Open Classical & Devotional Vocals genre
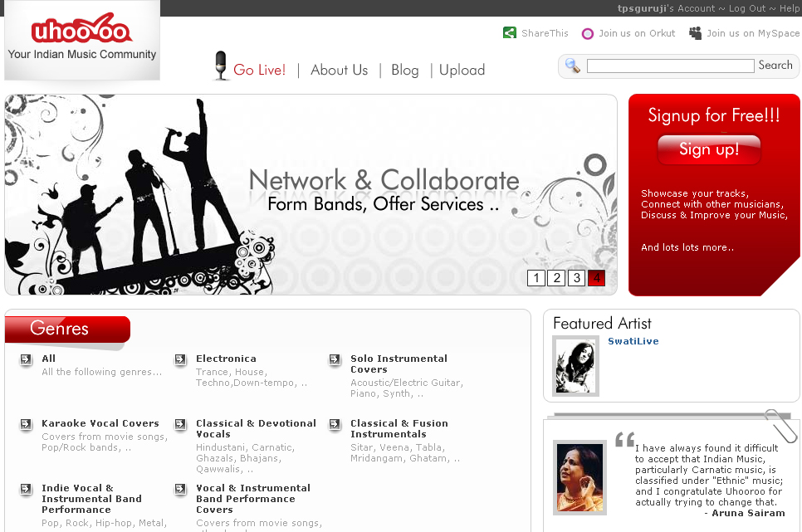 [x=256, y=428]
